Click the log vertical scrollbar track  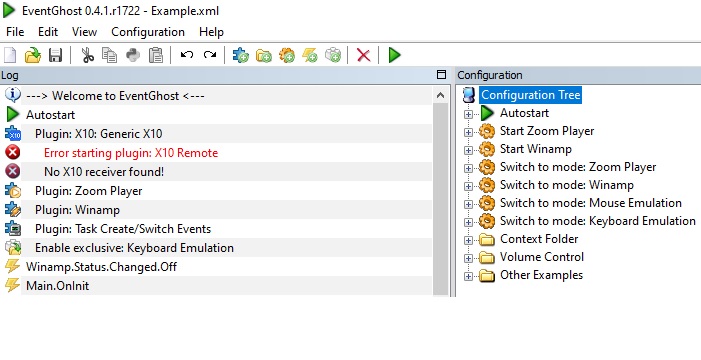pos(440,199)
